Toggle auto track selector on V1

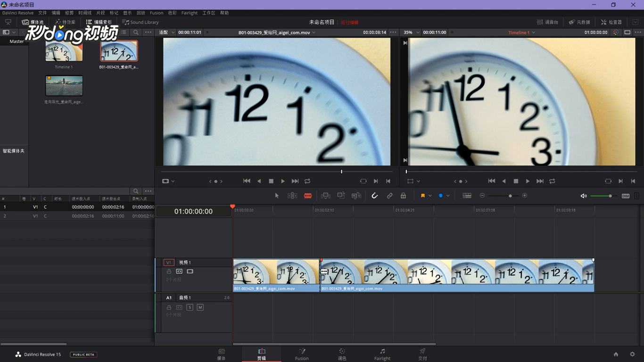179,271
